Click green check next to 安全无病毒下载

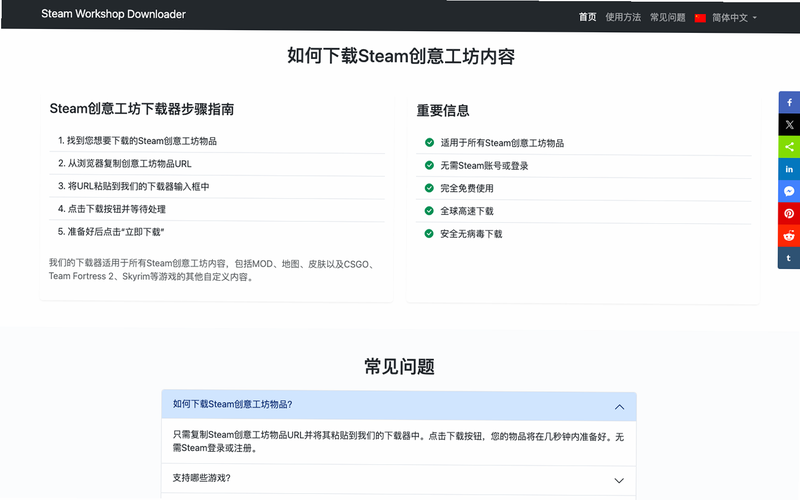point(429,233)
